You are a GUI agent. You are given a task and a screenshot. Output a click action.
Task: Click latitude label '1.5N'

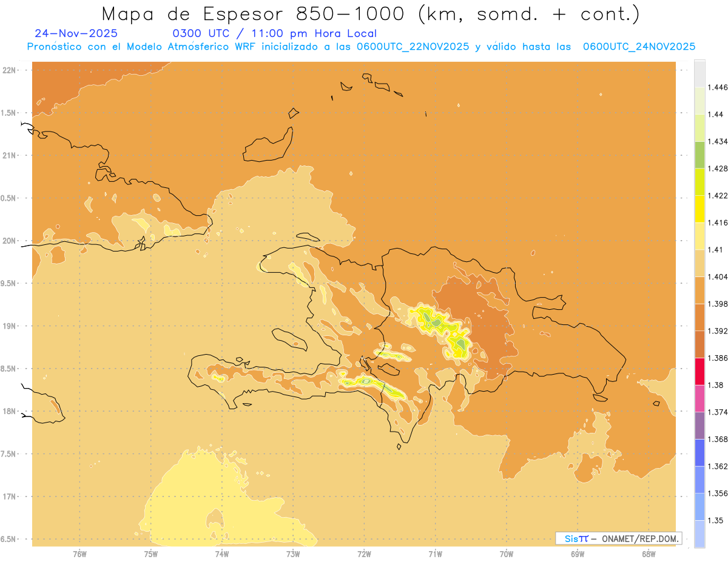click(x=10, y=113)
